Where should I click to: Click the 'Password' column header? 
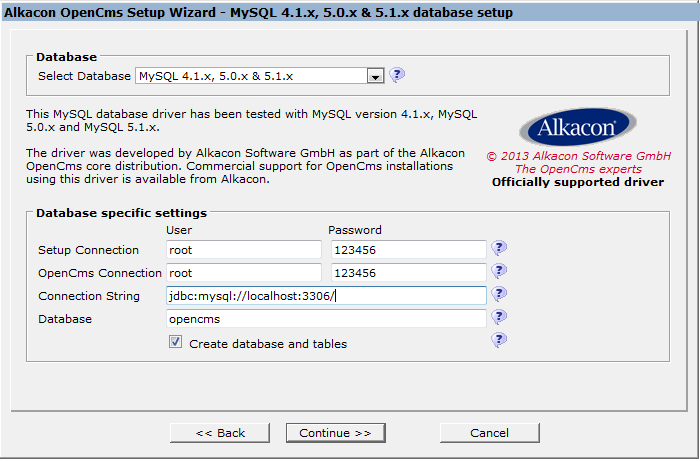(x=355, y=230)
